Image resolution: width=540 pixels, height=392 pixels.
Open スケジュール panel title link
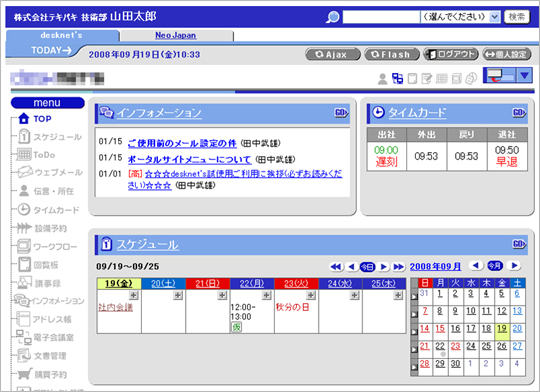147,244
